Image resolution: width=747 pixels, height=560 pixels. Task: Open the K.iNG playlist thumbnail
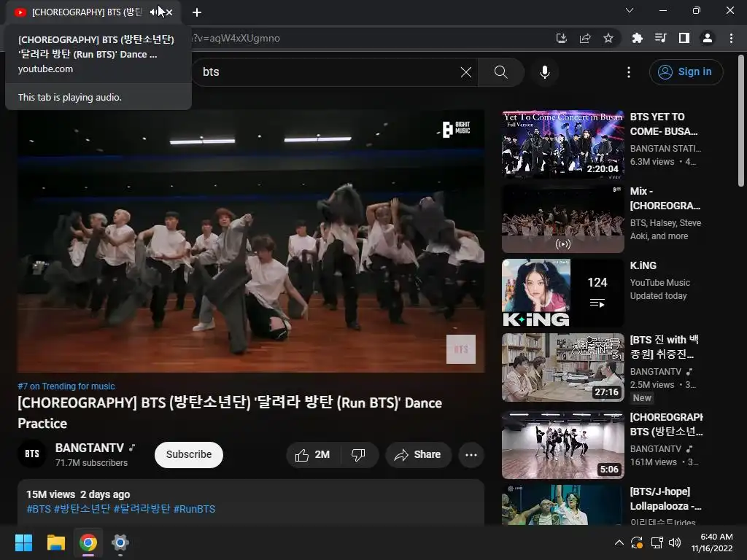click(562, 293)
